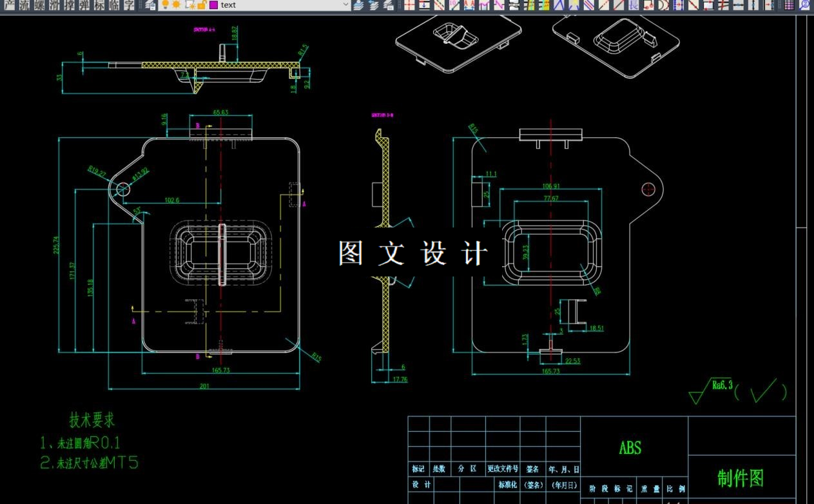
Task: Select the 201 overall width dimension
Action: click(204, 387)
